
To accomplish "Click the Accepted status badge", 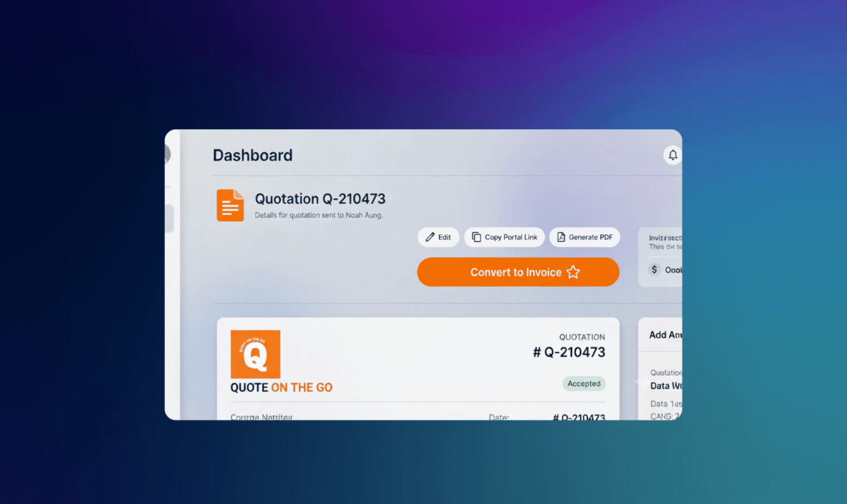I will click(x=584, y=384).
